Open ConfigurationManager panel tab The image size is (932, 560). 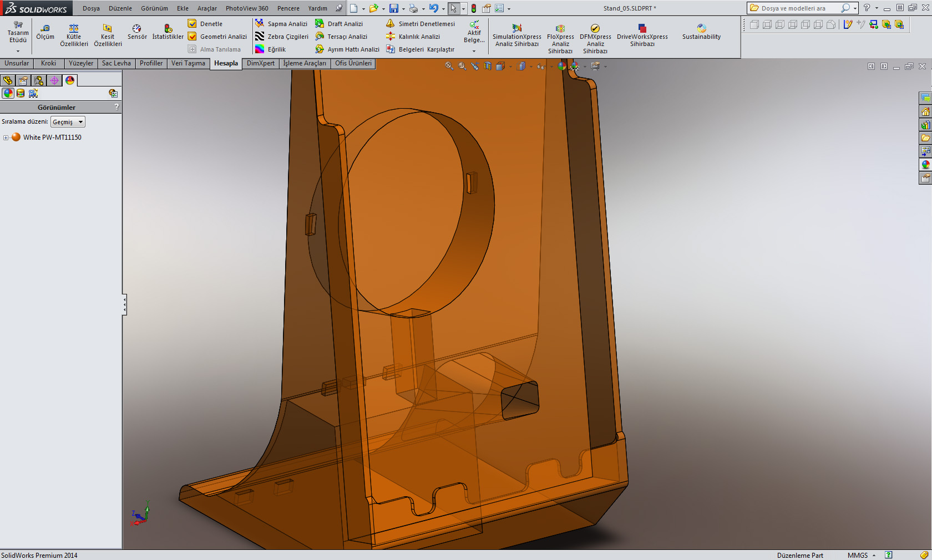click(39, 80)
